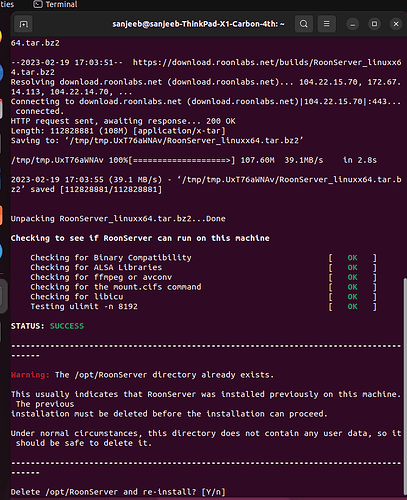Click the orange dock icon beside Unpacking line
The width and height of the screenshot is (407, 500).
tap(1, 215)
